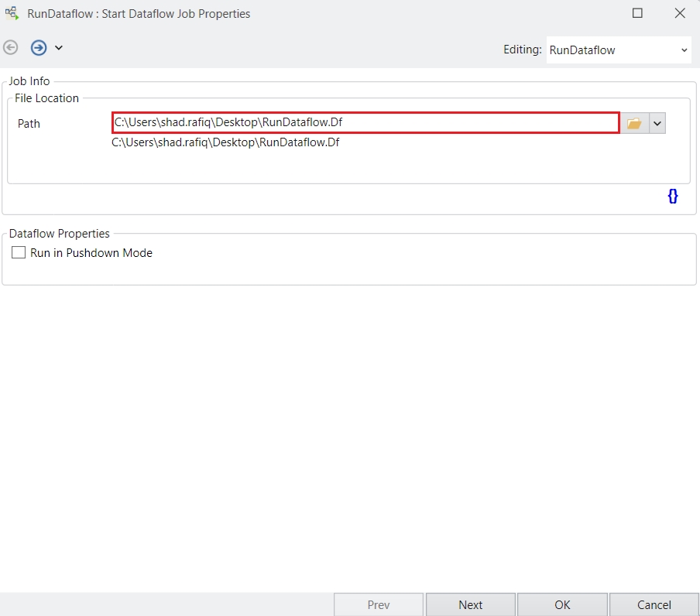Confirm settings with the OK button
This screenshot has width=700, height=616.
pyautogui.click(x=562, y=604)
